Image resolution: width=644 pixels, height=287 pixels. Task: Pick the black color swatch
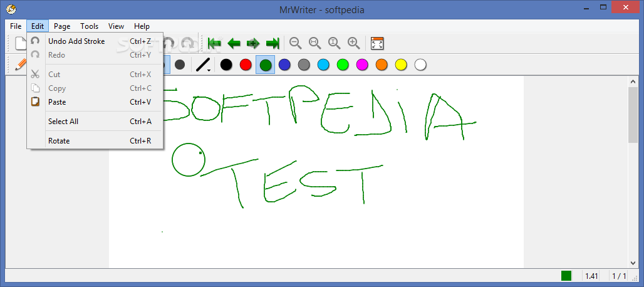pos(226,65)
